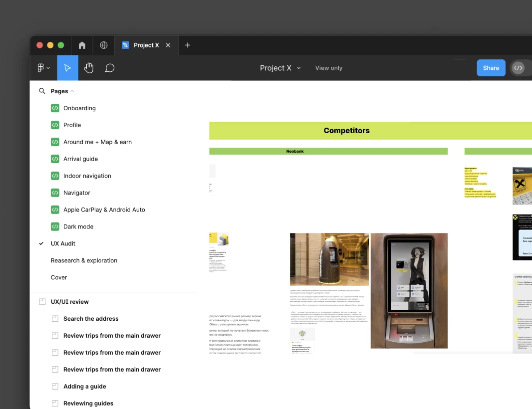The image size is (532, 409).
Task: Click the View only label
Action: 328,68
